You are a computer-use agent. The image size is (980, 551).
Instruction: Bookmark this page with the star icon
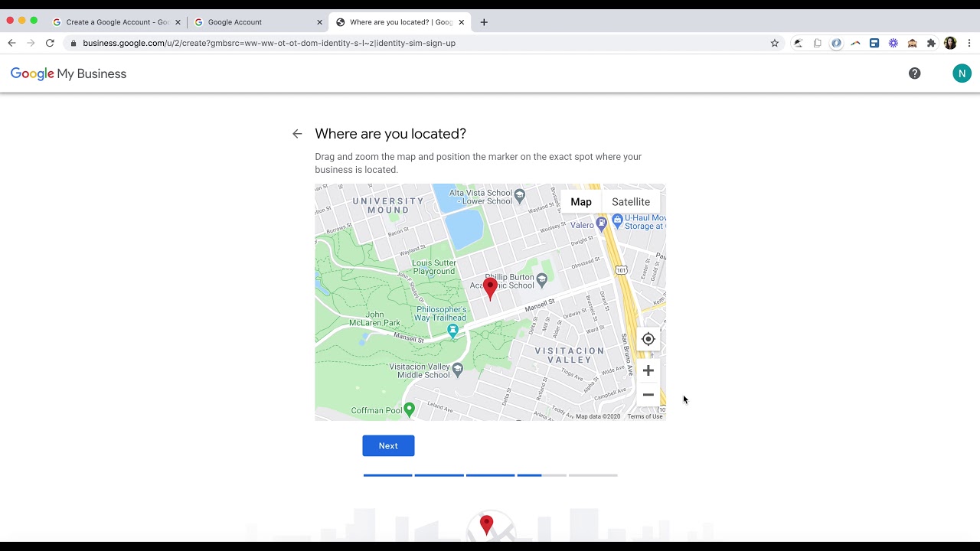click(x=775, y=43)
